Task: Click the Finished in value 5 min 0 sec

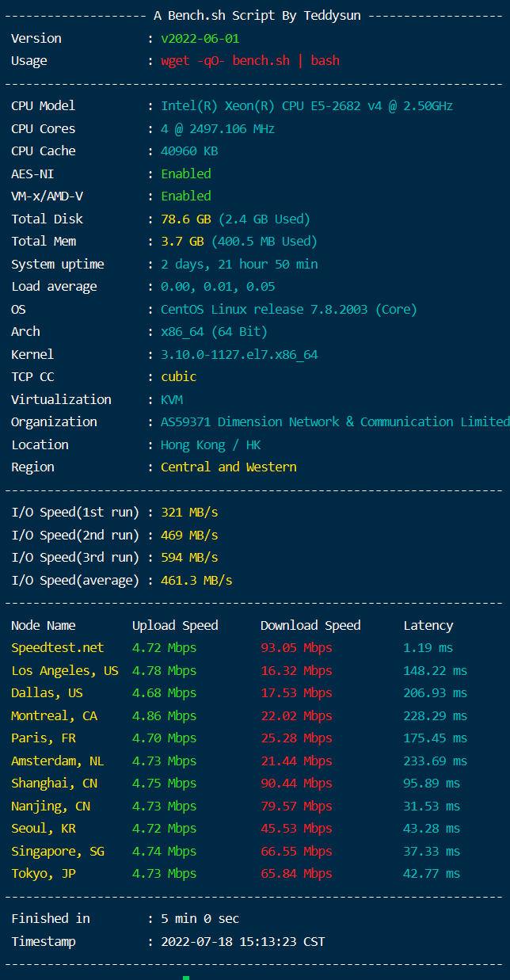Action: (200, 918)
